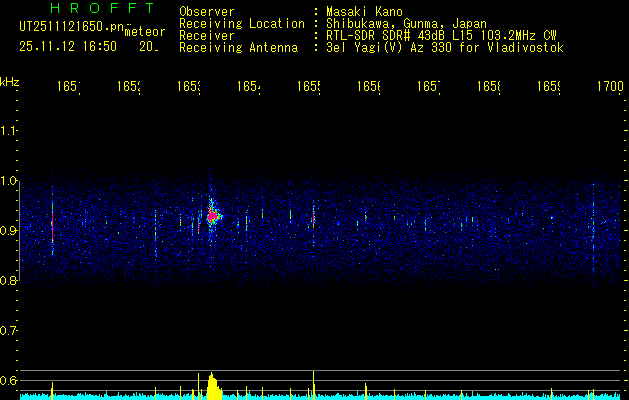Click the kHz axis unit label

point(10,82)
